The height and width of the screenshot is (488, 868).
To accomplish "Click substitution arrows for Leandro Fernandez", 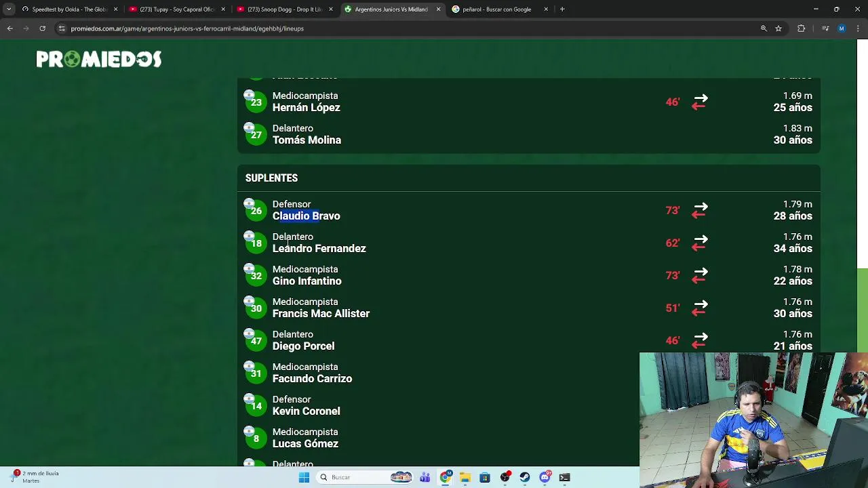I will pos(700,243).
